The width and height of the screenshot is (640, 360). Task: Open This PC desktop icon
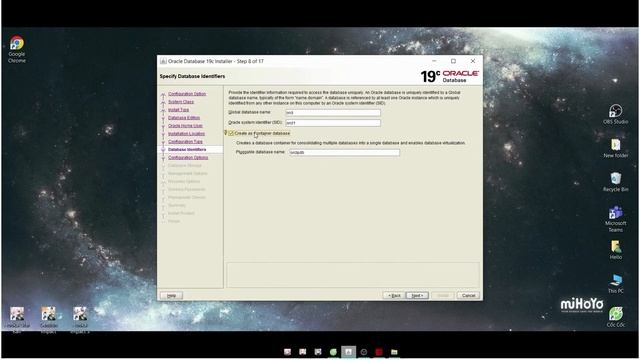616,284
